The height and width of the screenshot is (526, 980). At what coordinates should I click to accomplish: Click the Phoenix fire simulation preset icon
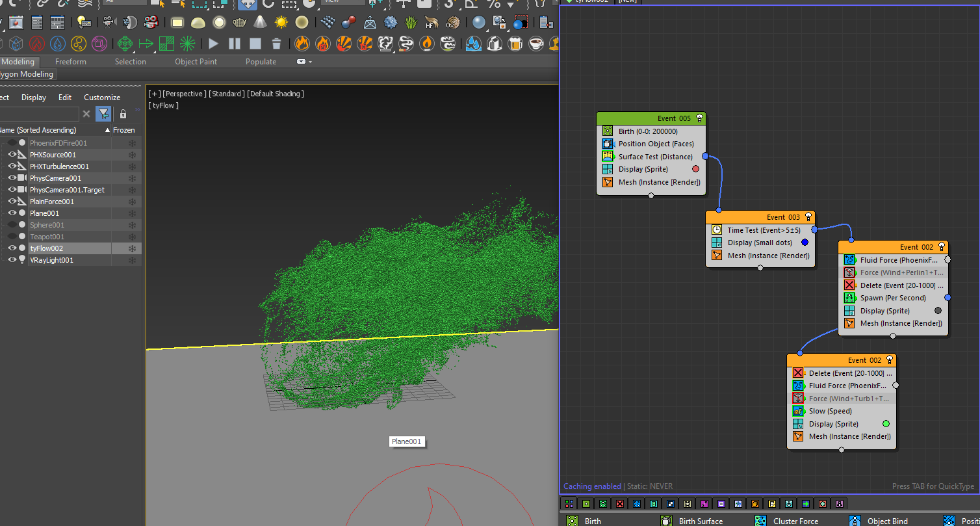click(x=302, y=44)
